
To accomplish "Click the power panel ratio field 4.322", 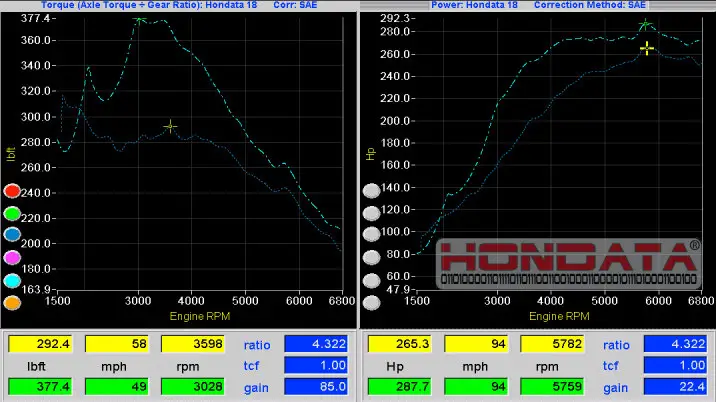I will tap(675, 344).
